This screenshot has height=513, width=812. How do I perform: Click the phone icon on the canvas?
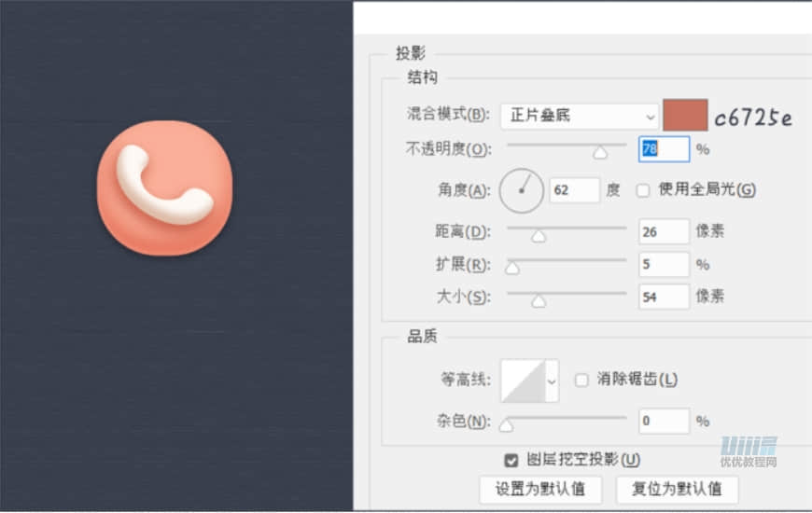click(x=164, y=187)
